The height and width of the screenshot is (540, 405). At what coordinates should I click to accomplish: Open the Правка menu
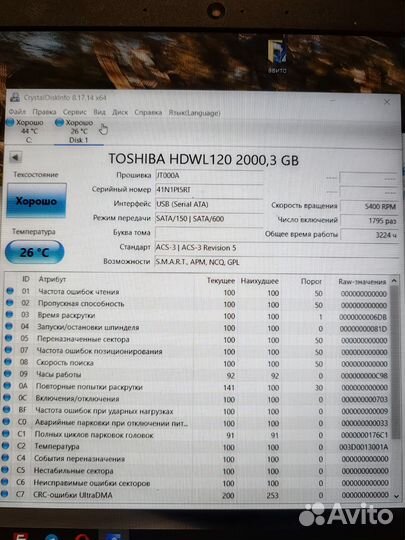click(44, 112)
